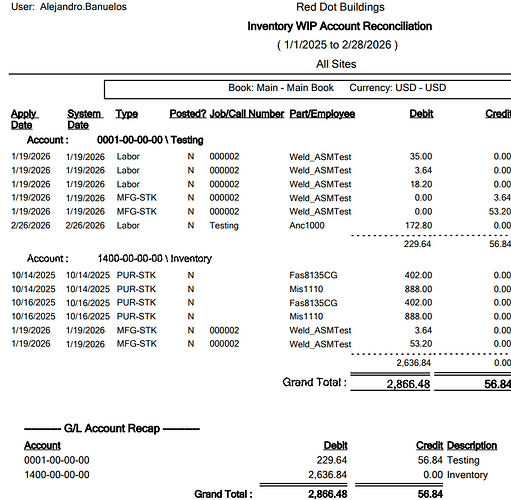The width and height of the screenshot is (511, 500).
Task: Click Mis1110 in the 10/14/2025 row
Action: [x=306, y=289]
